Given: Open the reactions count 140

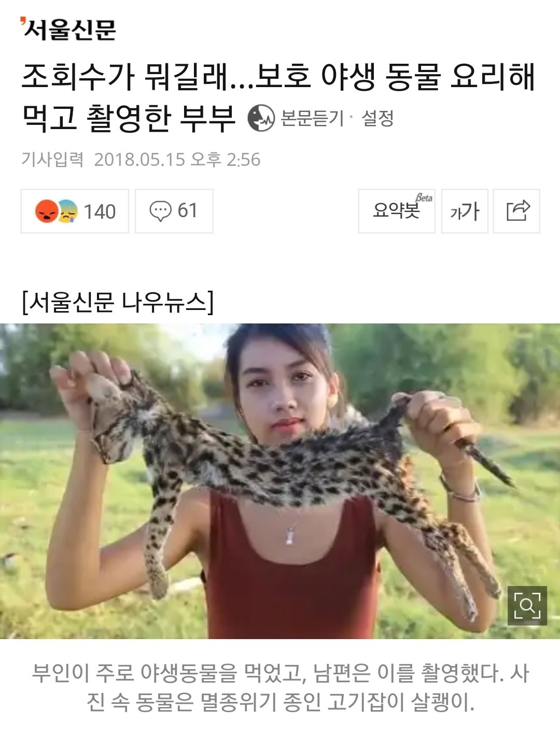Looking at the screenshot, I should pyautogui.click(x=100, y=211).
